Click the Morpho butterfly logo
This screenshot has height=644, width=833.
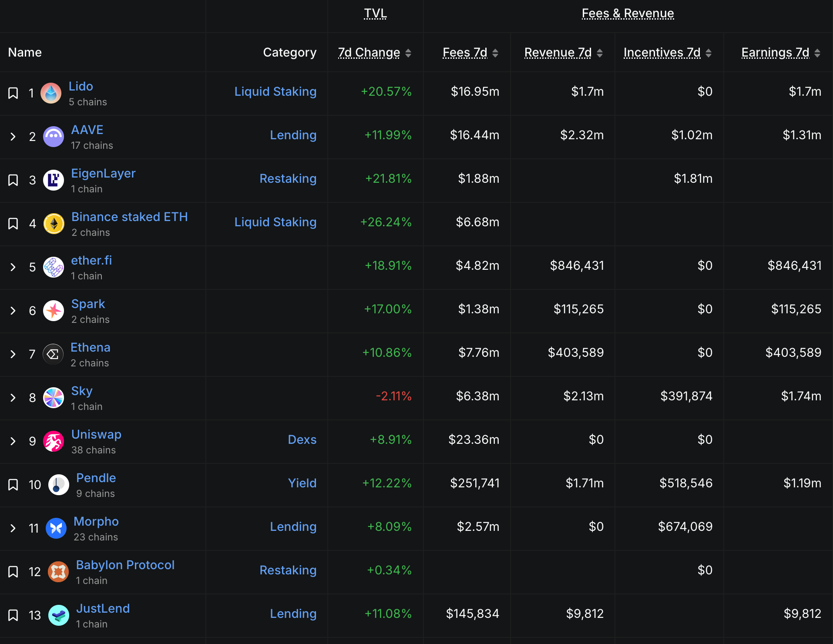(x=56, y=528)
